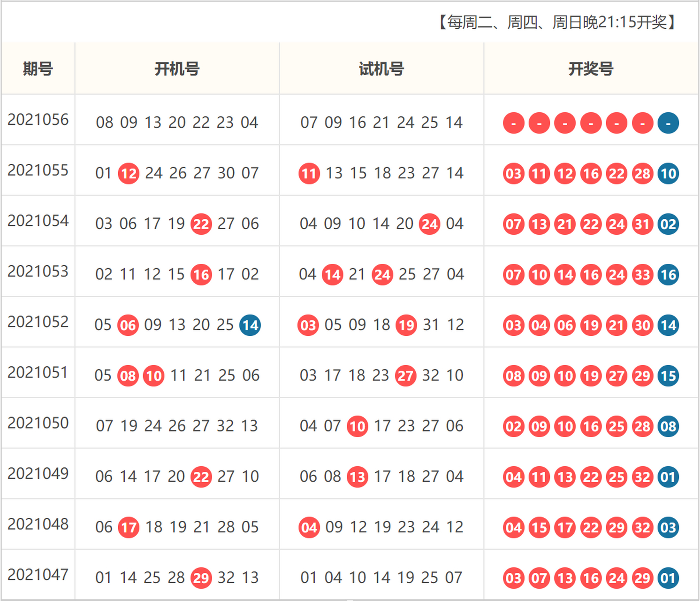Select red ball 22 in 2021049 开机号

tap(201, 477)
